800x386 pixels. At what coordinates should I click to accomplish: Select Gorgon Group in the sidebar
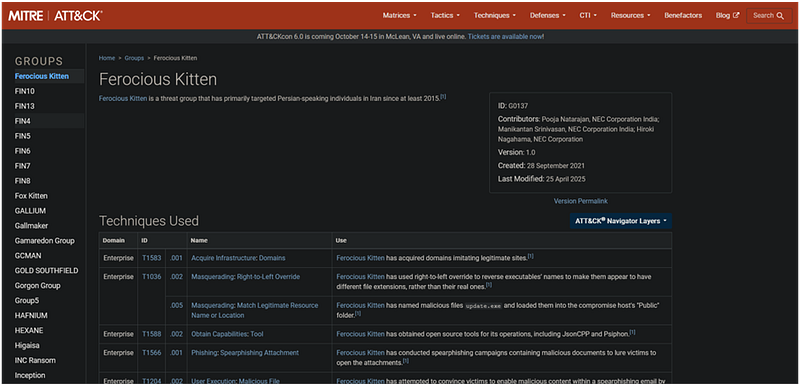coord(37,286)
